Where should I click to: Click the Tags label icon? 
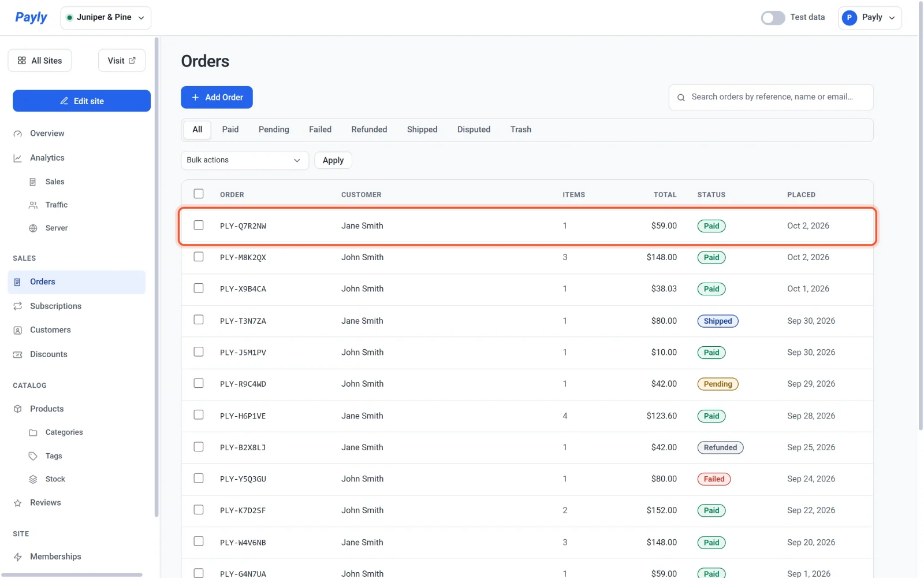click(x=33, y=456)
